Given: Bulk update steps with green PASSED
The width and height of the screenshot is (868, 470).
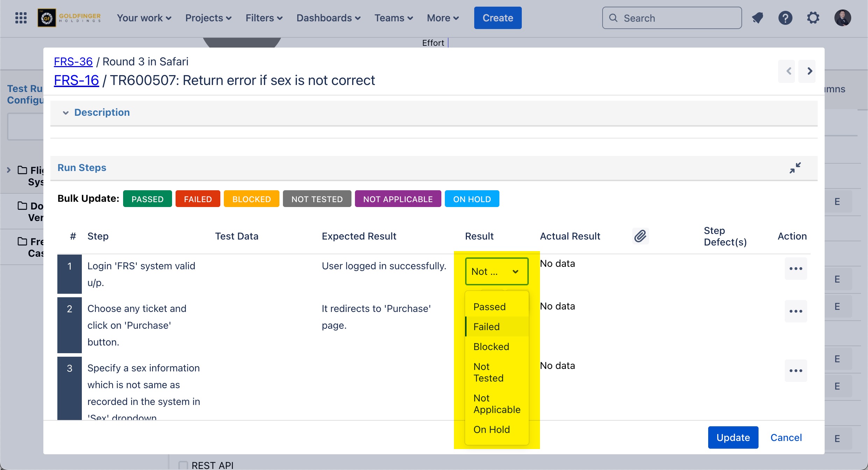Looking at the screenshot, I should pos(147,199).
